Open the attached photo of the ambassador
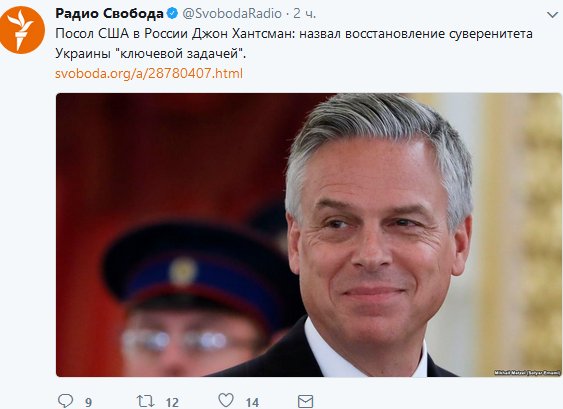The width and height of the screenshot is (563, 409). pos(309,235)
